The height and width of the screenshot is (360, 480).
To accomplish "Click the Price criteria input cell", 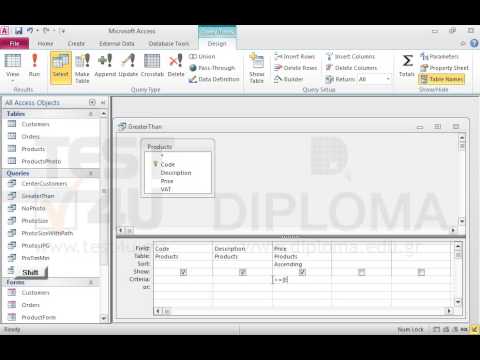I will point(302,280).
